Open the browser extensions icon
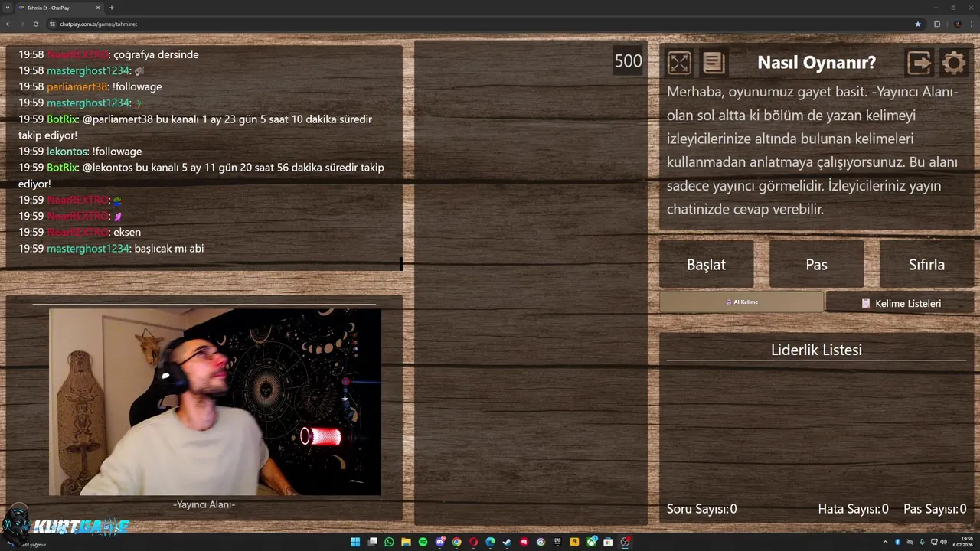 click(x=937, y=24)
